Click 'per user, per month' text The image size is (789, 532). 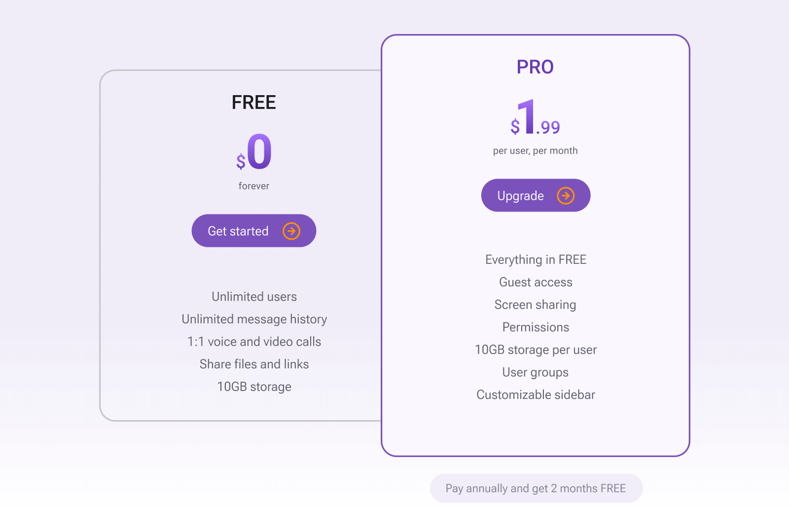pyautogui.click(x=535, y=151)
